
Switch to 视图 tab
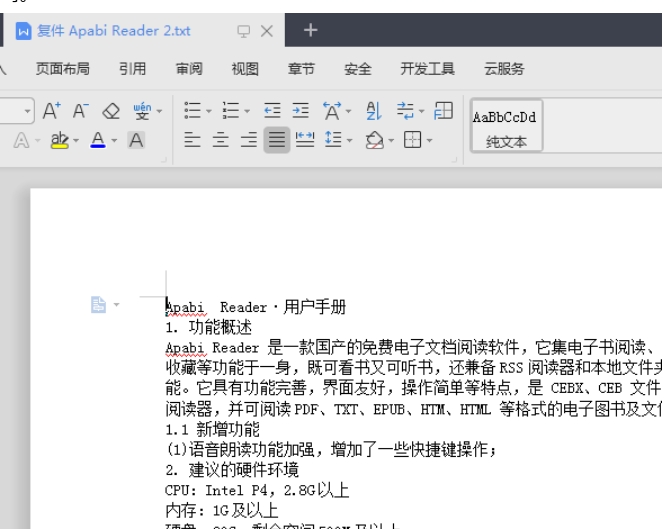click(245, 68)
